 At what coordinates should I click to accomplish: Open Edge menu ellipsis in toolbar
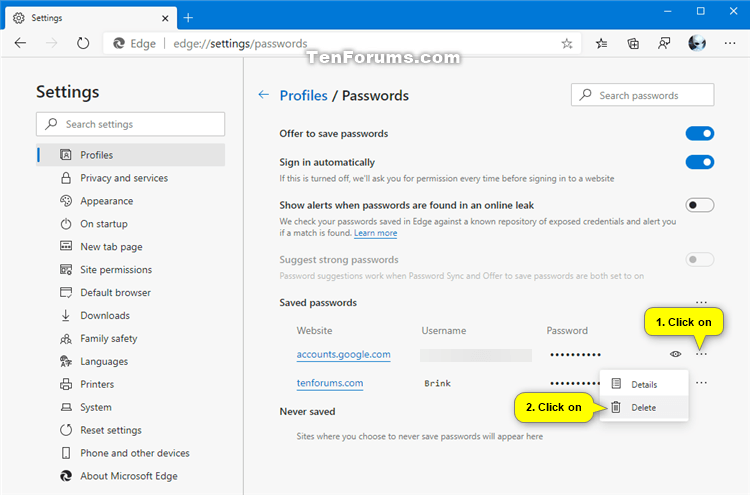pos(728,43)
